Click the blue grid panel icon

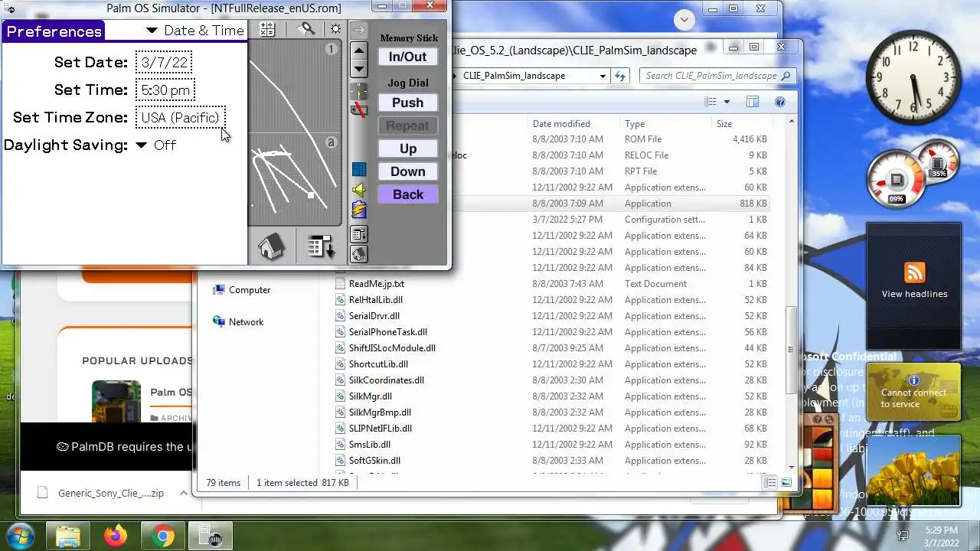pyautogui.click(x=358, y=169)
